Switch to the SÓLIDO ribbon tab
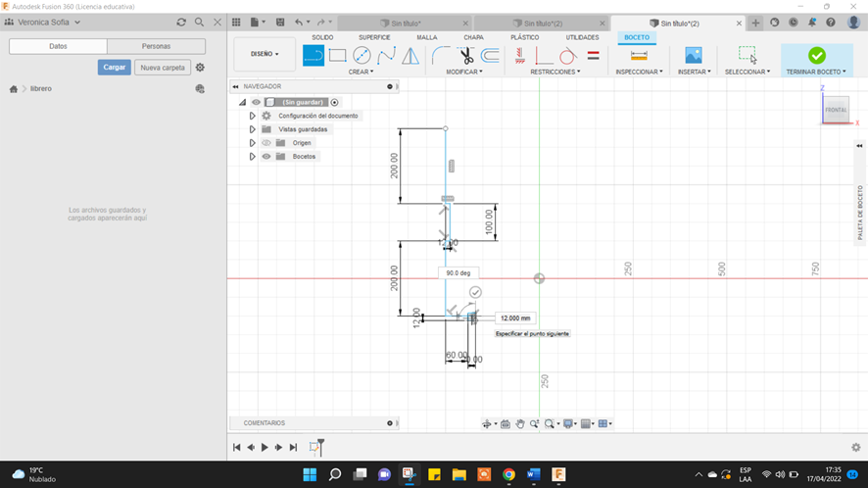868x488 pixels. click(x=322, y=37)
